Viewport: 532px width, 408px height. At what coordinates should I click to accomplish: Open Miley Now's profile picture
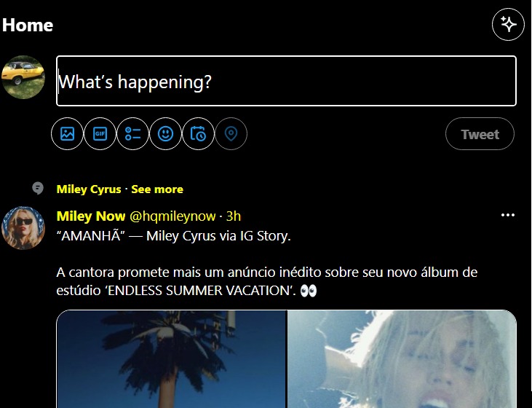tap(23, 228)
